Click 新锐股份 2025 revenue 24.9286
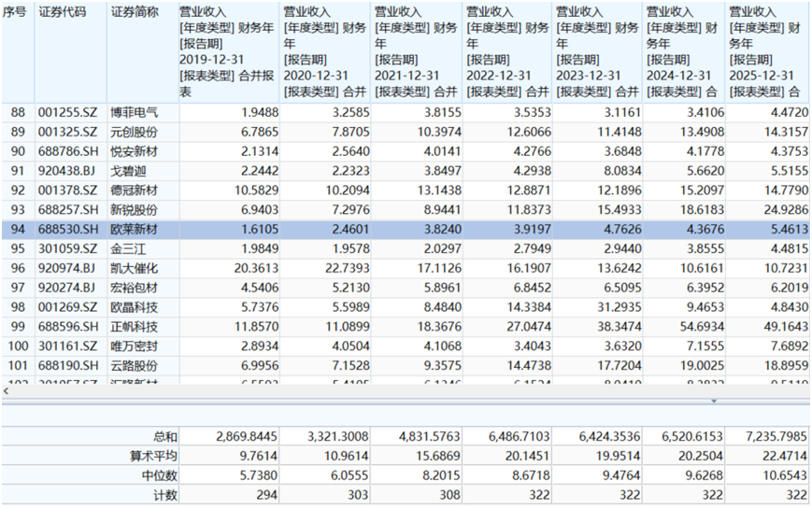Viewport: 812px width, 508px height. pyautogui.click(x=786, y=209)
